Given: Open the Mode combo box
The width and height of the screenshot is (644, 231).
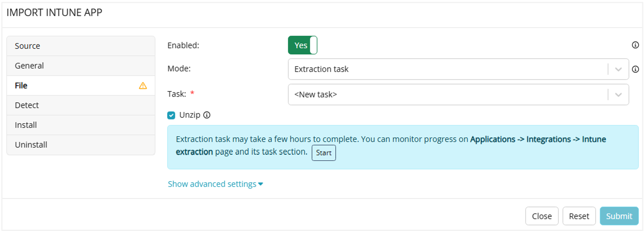Looking at the screenshot, I should (448, 69).
